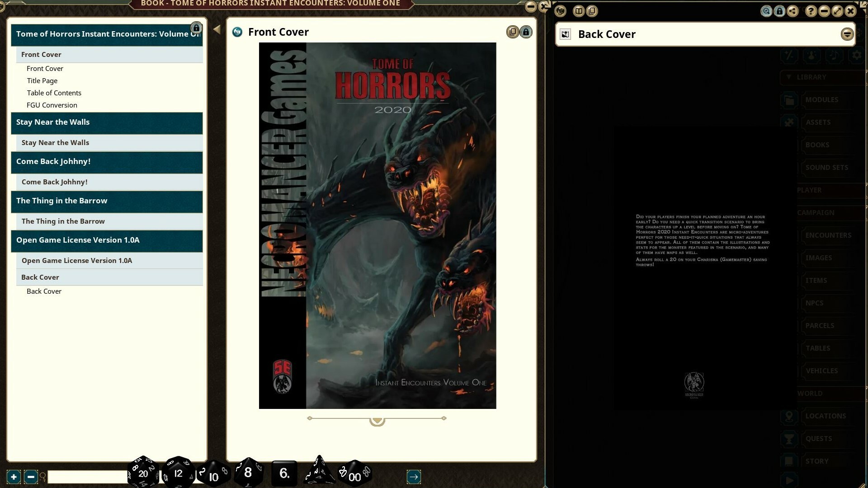Toggle single-page view on the Back Cover window
Image resolution: width=868 pixels, height=488 pixels.
pyautogui.click(x=565, y=34)
